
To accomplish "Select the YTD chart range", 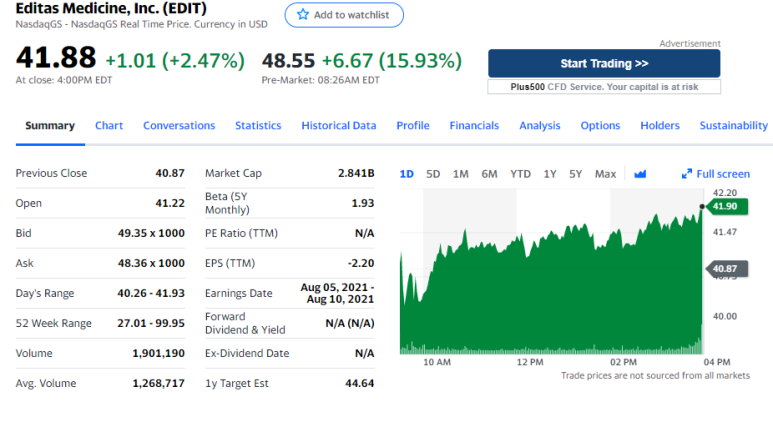I will 520,174.
